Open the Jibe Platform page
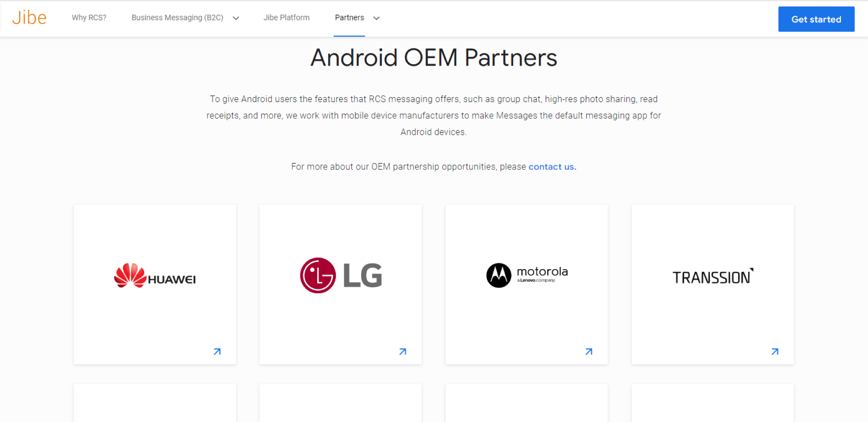 (x=287, y=18)
